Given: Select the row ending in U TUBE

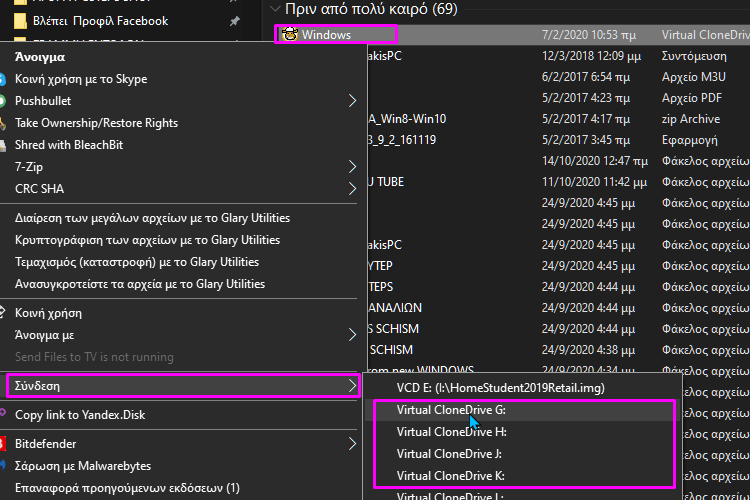Looking at the screenshot, I should click(559, 182).
